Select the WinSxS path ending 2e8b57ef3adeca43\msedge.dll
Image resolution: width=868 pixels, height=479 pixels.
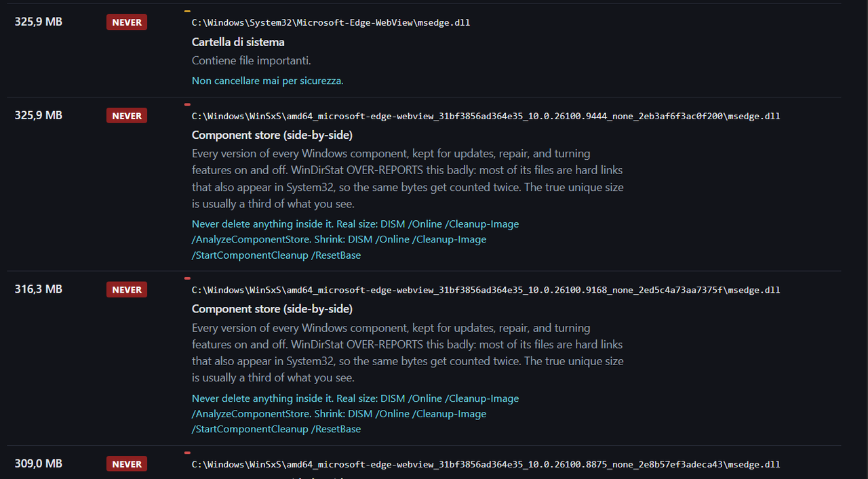[x=486, y=464]
